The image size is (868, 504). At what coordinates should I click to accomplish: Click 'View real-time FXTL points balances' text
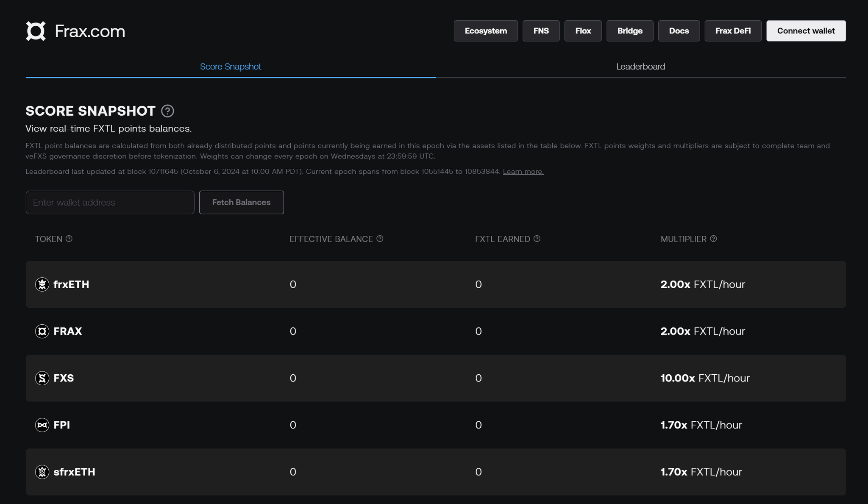108,128
